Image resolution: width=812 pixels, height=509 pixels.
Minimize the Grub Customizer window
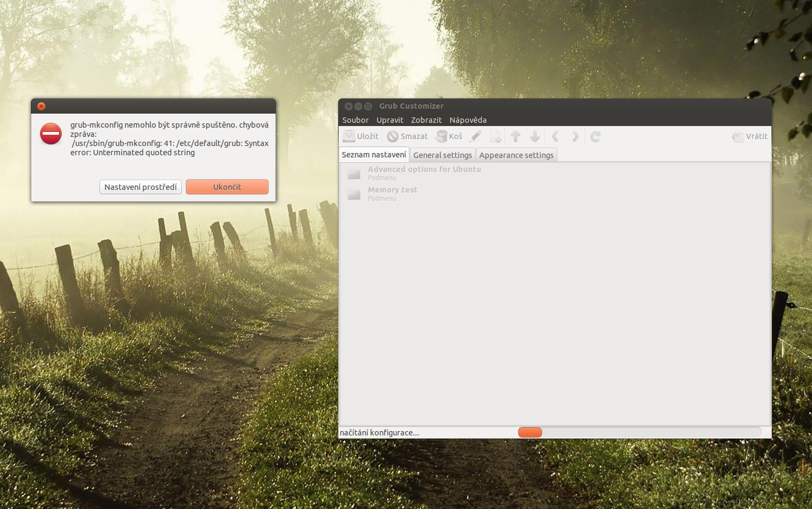[x=358, y=106]
